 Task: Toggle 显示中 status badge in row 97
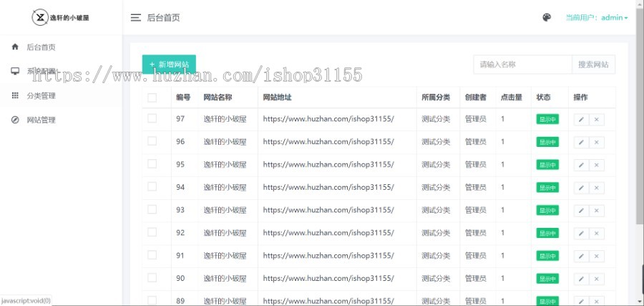pyautogui.click(x=547, y=120)
